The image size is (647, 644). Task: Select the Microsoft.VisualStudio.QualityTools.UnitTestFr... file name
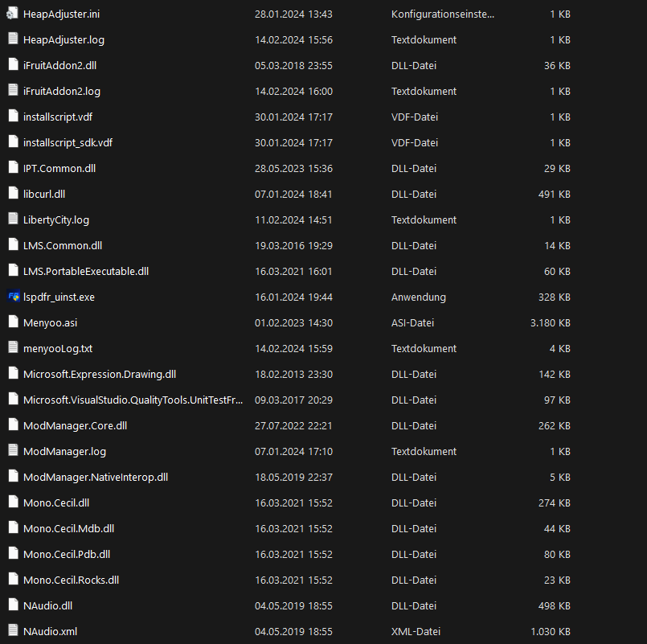click(133, 400)
